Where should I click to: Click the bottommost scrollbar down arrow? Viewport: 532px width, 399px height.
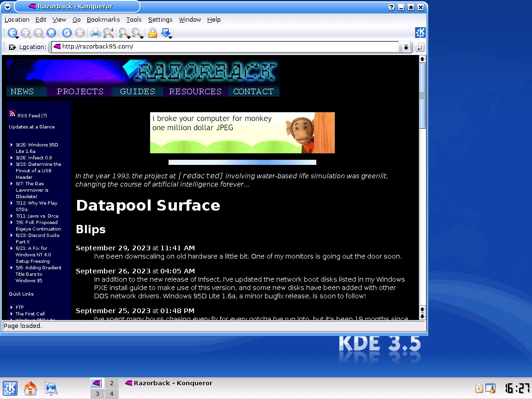tap(423, 316)
